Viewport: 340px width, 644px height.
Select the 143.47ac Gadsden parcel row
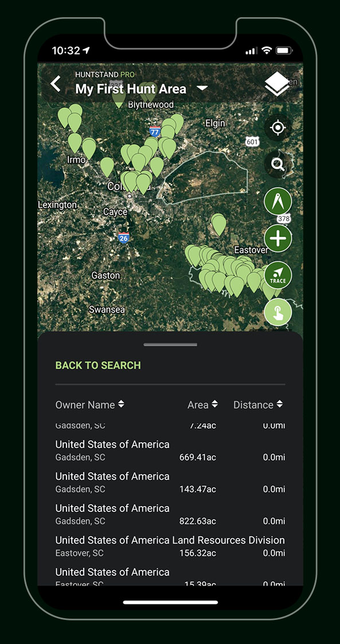coord(170,482)
